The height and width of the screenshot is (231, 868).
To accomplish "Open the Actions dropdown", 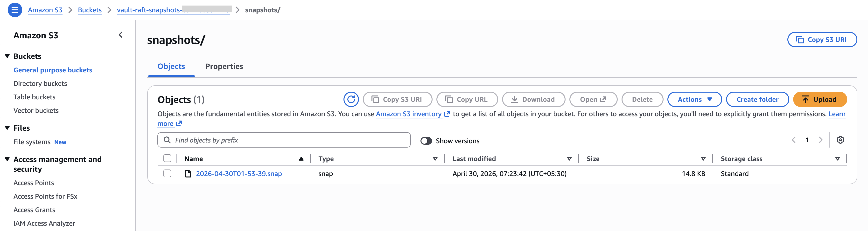I will tap(694, 99).
